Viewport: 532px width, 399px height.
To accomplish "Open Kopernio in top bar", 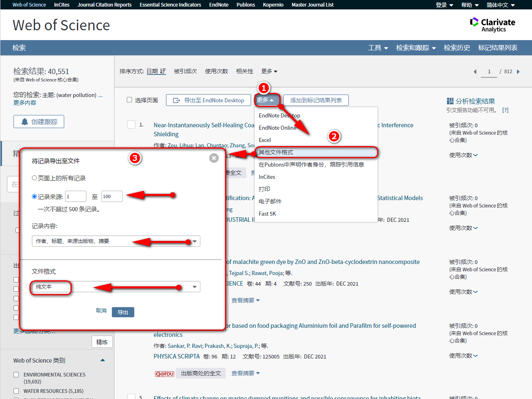I will click(x=273, y=5).
